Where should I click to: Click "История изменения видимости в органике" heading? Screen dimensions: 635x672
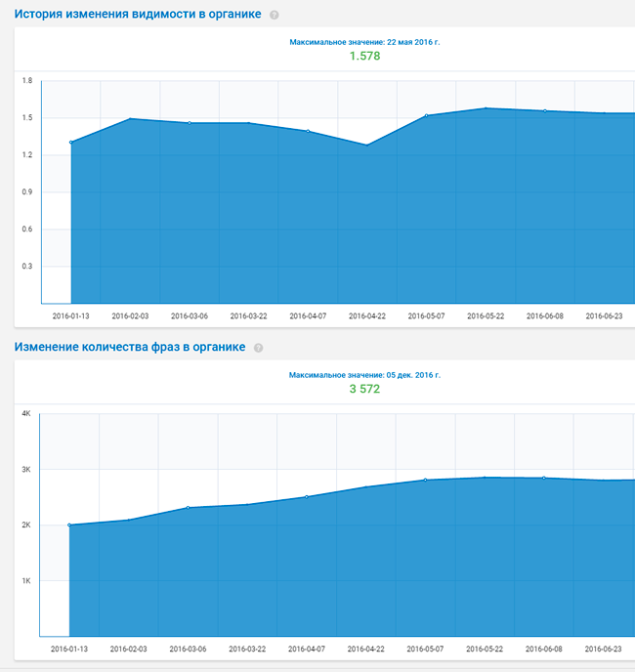138,15
